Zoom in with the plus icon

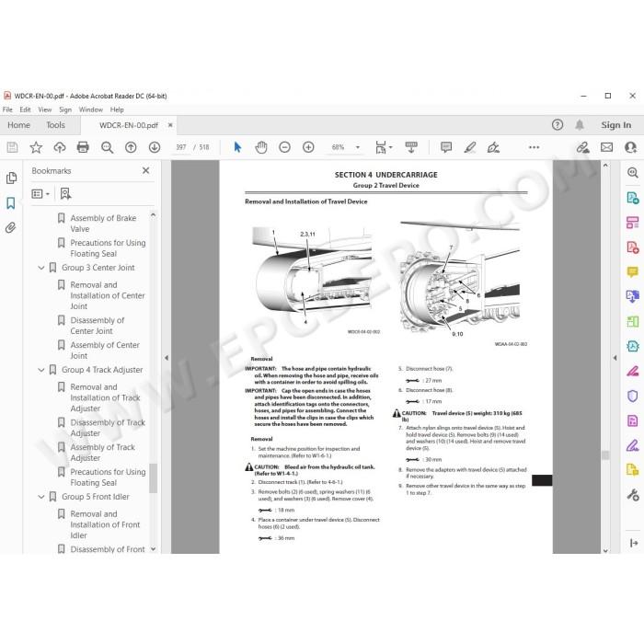[x=308, y=147]
